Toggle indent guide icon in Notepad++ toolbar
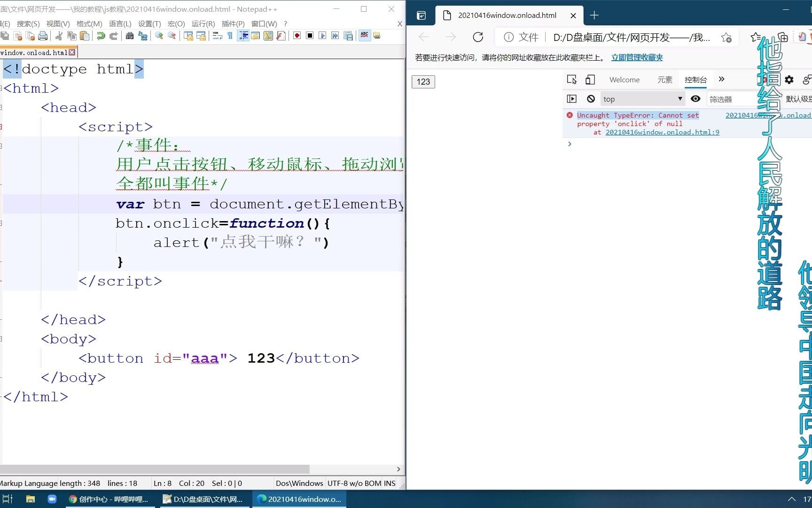Screen dimensions: 812x508 pyautogui.click(x=243, y=36)
